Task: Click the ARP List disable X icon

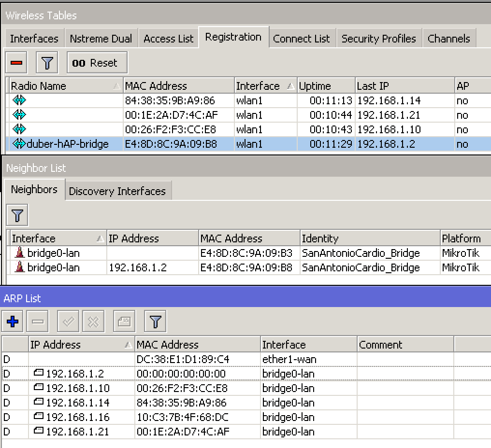Action: tap(93, 322)
